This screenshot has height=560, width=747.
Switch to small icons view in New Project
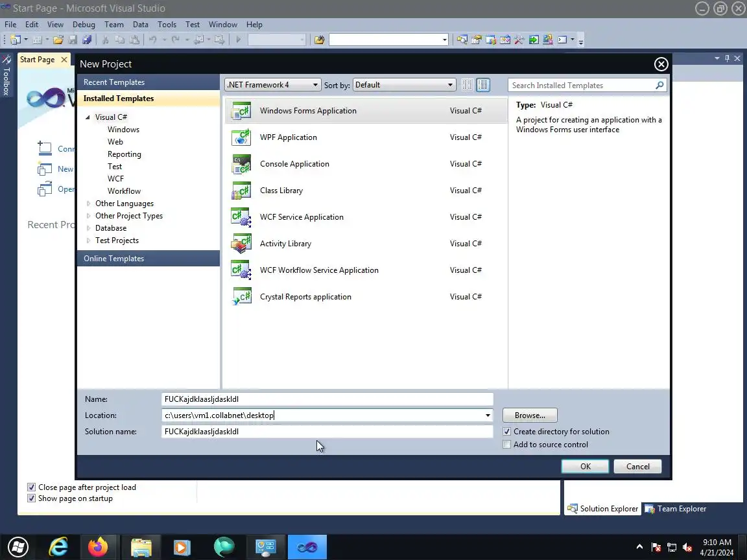click(x=468, y=85)
